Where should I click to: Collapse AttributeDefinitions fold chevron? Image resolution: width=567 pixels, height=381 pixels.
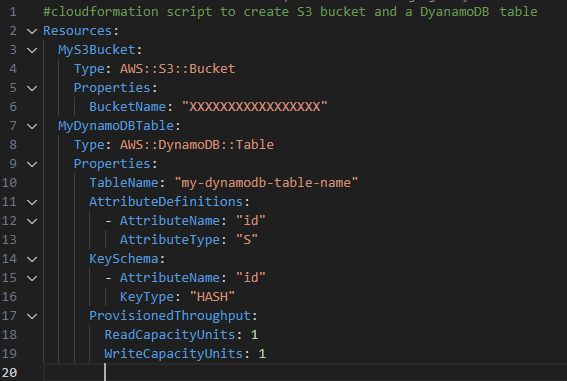32,202
